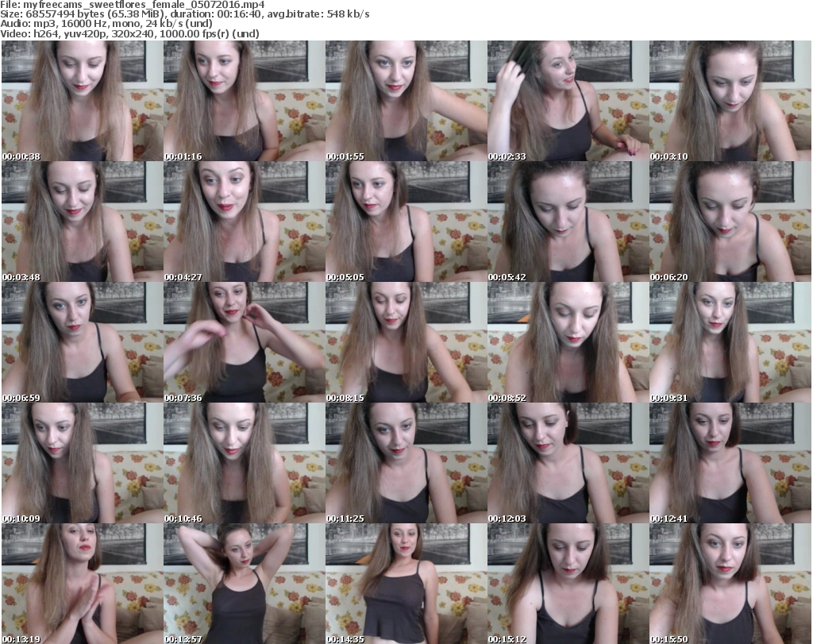
Task: Pick the thumbnail timestamped 00:06:59
Action: [x=83, y=343]
